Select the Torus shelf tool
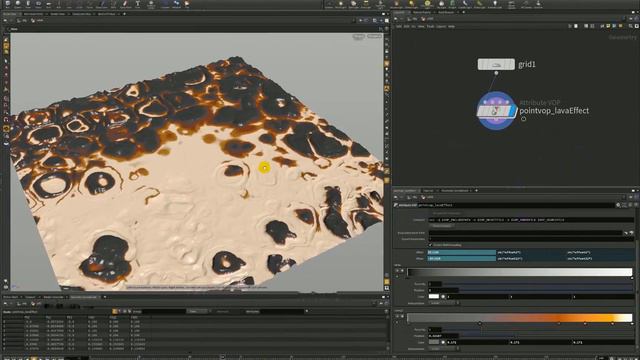The image size is (640, 360). [38, 4]
